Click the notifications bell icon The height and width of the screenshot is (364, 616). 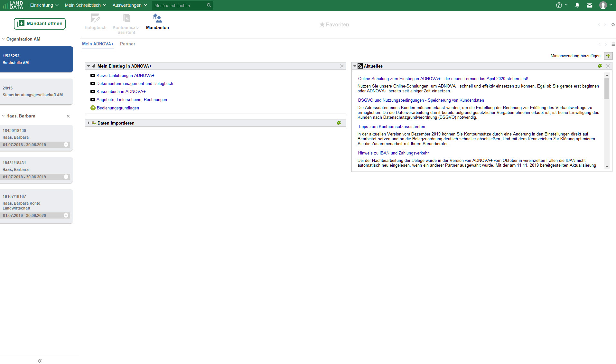pyautogui.click(x=577, y=5)
